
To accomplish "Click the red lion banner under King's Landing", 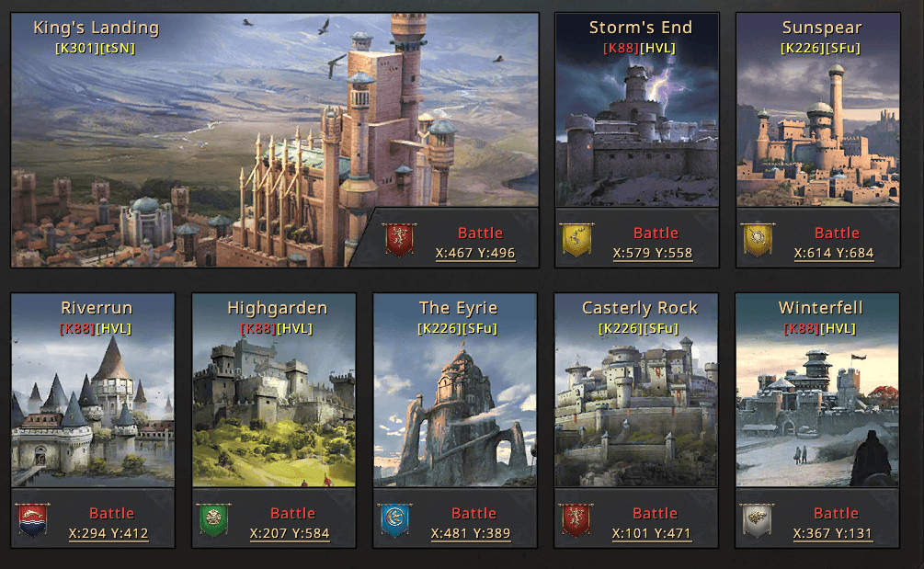I will [x=399, y=240].
